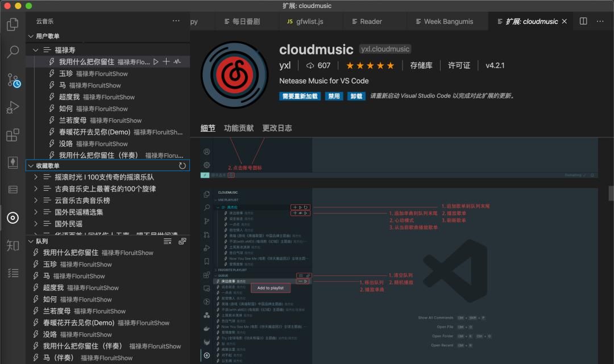Play 我用什么把你留住 with its play icon
The width and height of the screenshot is (614, 364).
pyautogui.click(x=156, y=61)
